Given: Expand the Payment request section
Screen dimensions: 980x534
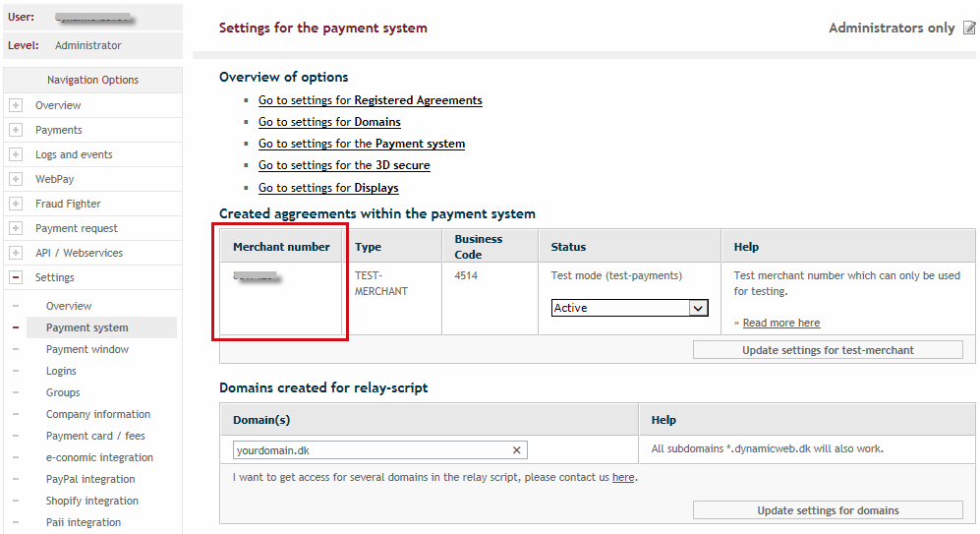Looking at the screenshot, I should click(x=16, y=228).
